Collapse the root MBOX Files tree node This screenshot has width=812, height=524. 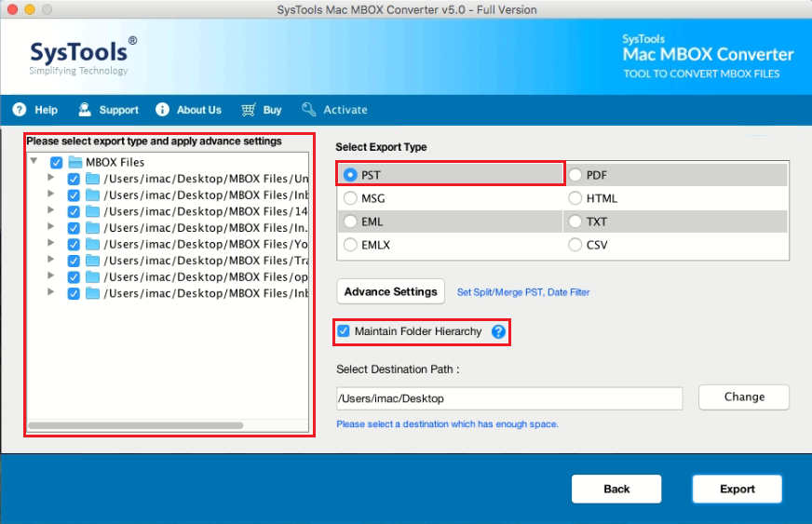click(x=34, y=161)
